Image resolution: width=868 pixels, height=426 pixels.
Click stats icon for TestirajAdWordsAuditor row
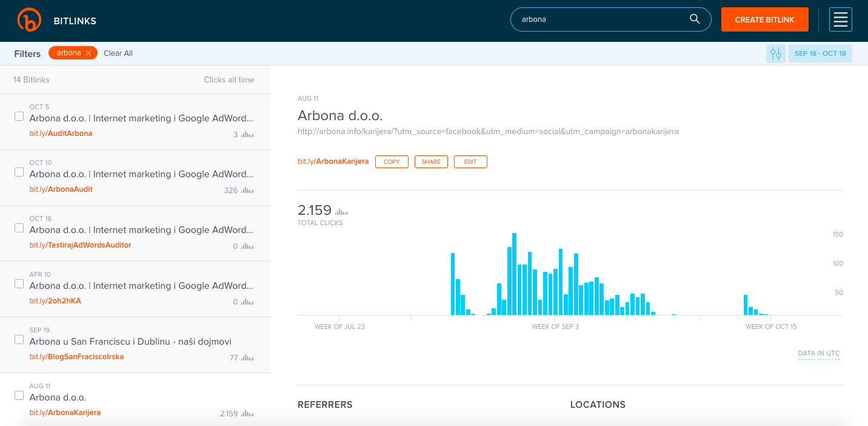coord(247,246)
